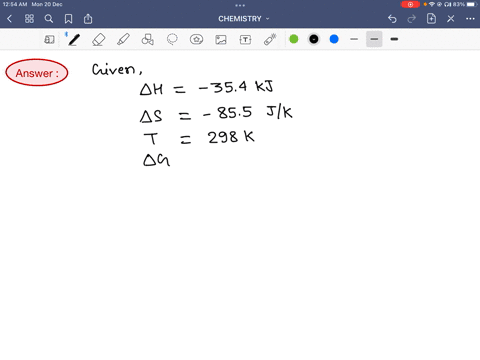Screen dimensions: 480x360
Task: Open the three-dot more options menu
Action: pos(470,19)
